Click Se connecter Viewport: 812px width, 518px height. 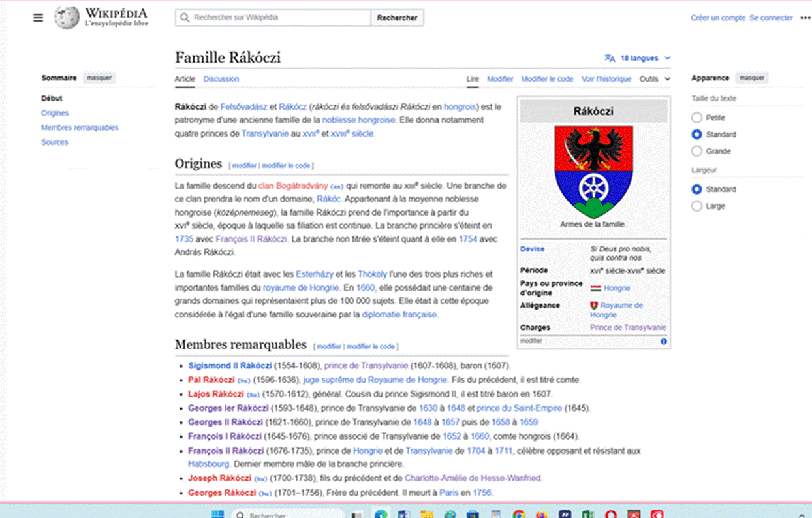[x=771, y=18]
